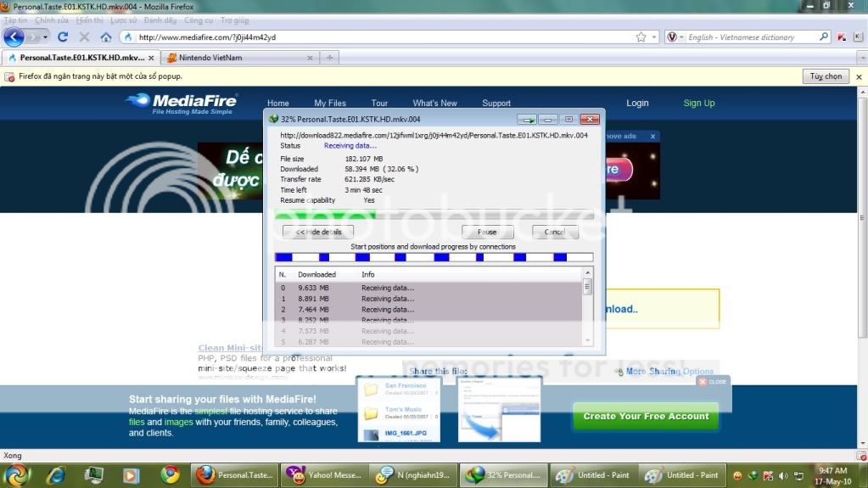
Task: Open history dropdown next to forward button
Action: [x=45, y=37]
